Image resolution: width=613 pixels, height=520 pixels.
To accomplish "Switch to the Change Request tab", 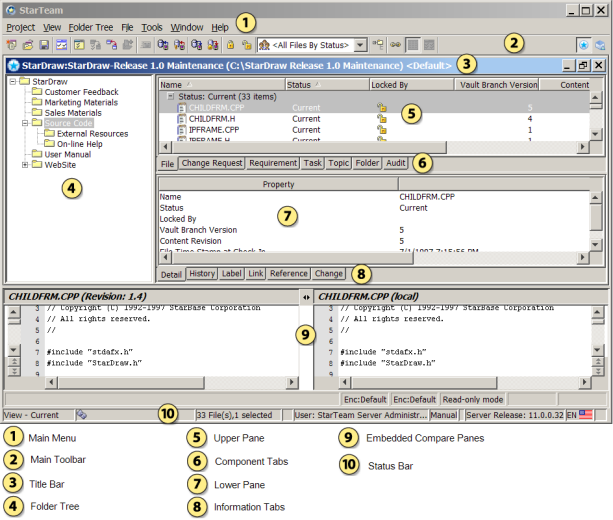I will pos(213,162).
